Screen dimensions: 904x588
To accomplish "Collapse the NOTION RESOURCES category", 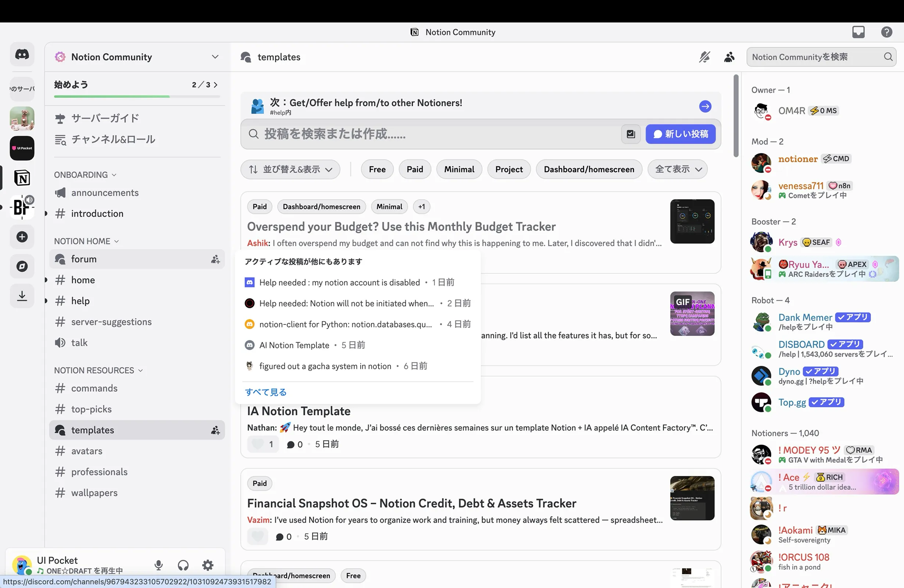I will [98, 370].
